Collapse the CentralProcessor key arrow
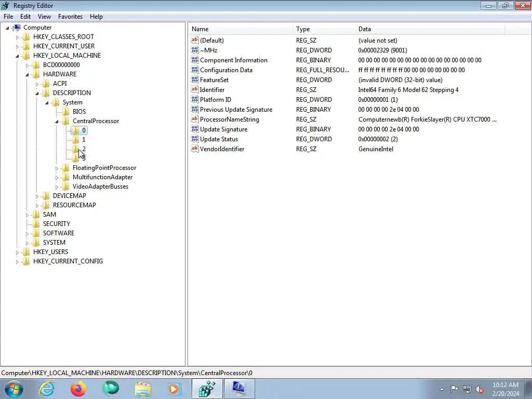The height and width of the screenshot is (399, 532). [x=57, y=121]
